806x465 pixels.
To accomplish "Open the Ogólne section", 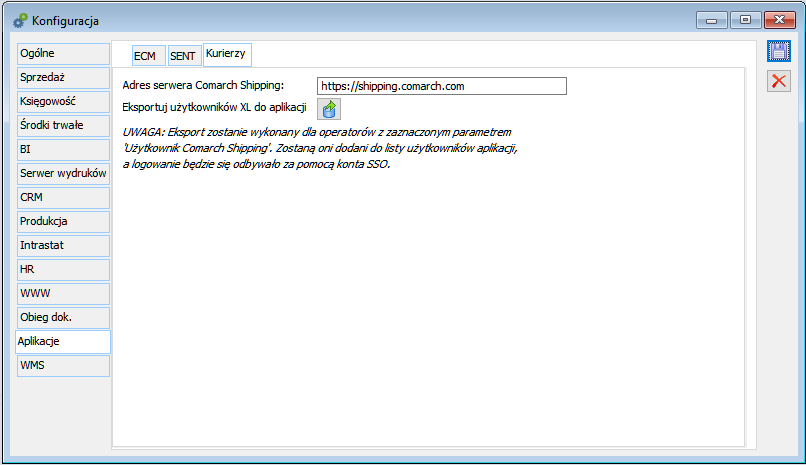I will click(63, 53).
